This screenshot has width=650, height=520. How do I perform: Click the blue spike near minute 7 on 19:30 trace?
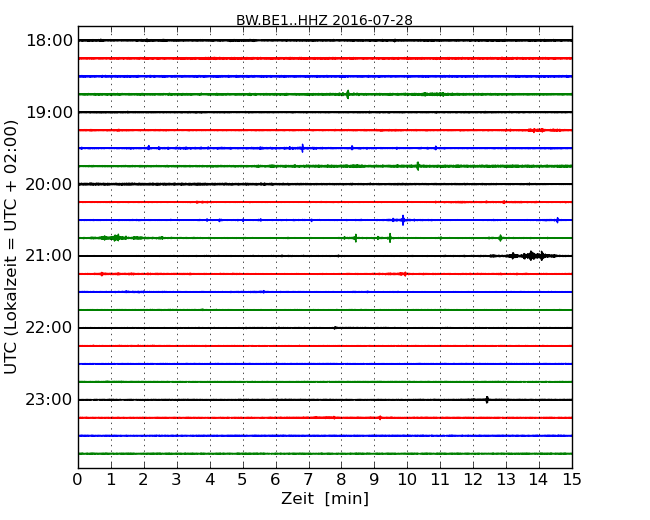302,148
